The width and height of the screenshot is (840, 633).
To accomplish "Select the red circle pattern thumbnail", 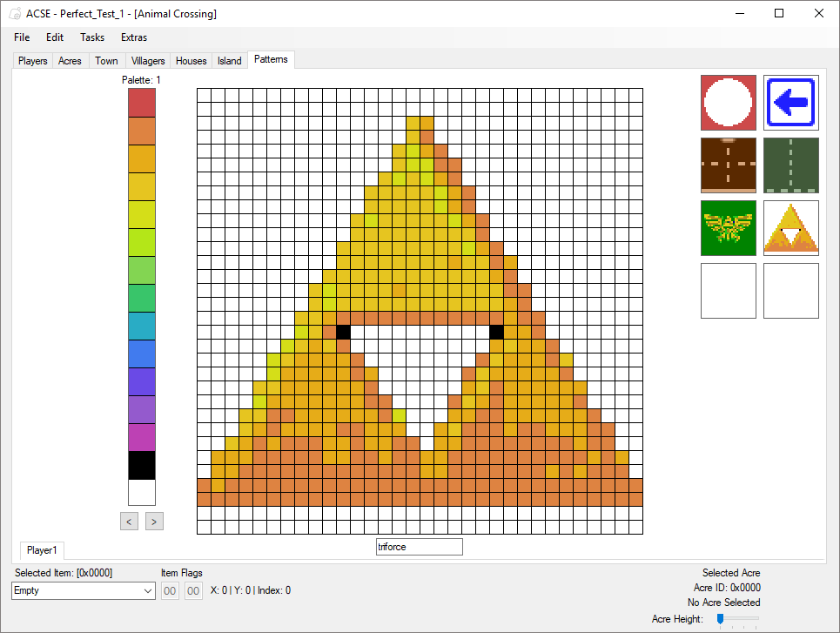I will click(x=728, y=103).
